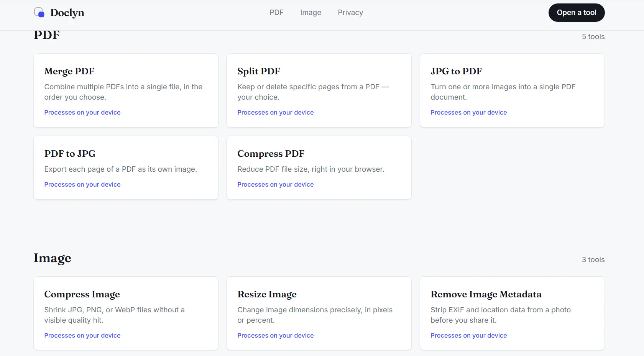Click "Processes on your device" under Split PDF
This screenshot has width=644, height=356.
pyautogui.click(x=276, y=112)
